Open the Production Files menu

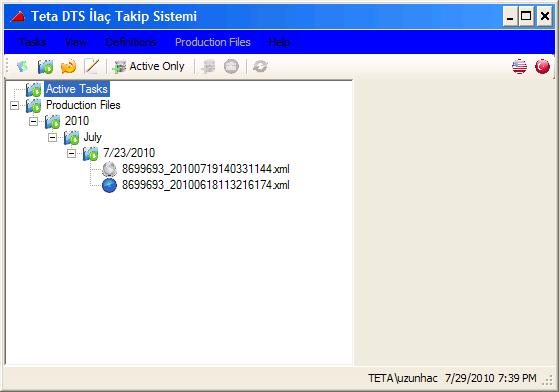(213, 42)
